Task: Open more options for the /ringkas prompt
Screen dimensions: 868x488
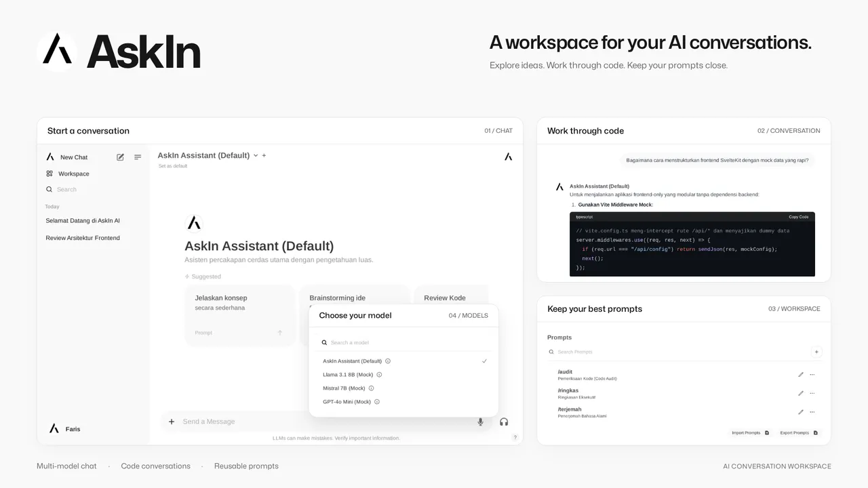Action: [x=812, y=393]
